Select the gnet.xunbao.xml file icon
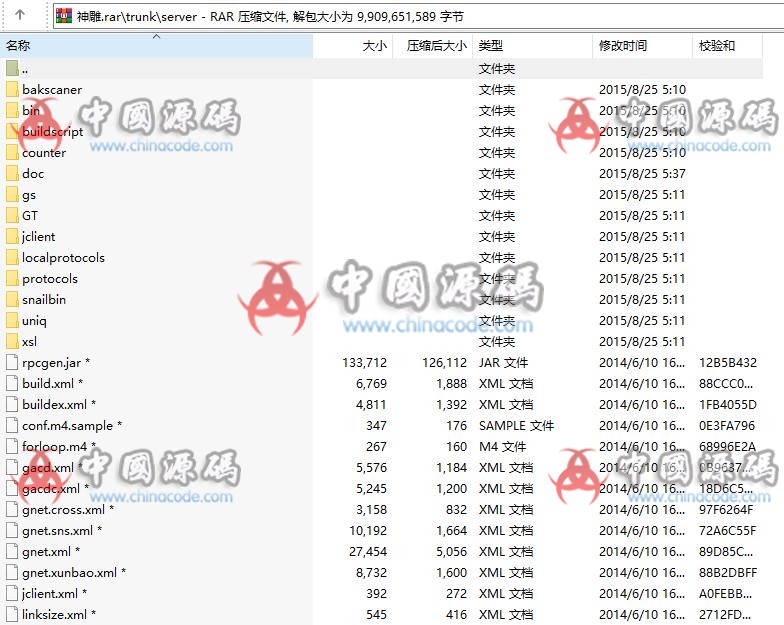Image resolution: width=784 pixels, height=625 pixels. 12,572
